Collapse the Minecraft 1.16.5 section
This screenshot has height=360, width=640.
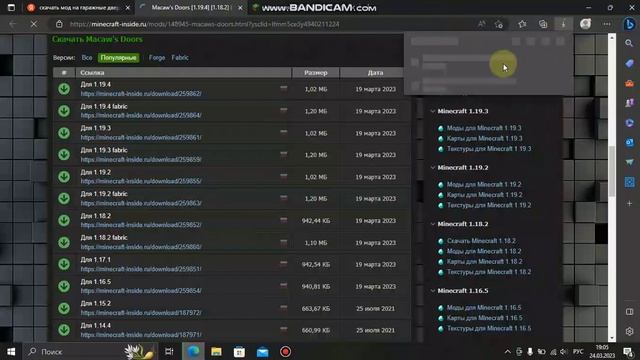point(432,291)
